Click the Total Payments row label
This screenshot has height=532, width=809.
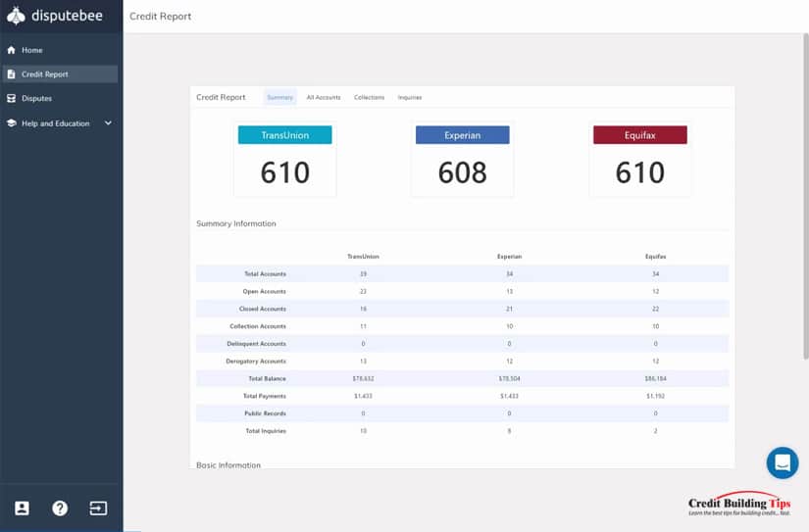(x=265, y=396)
